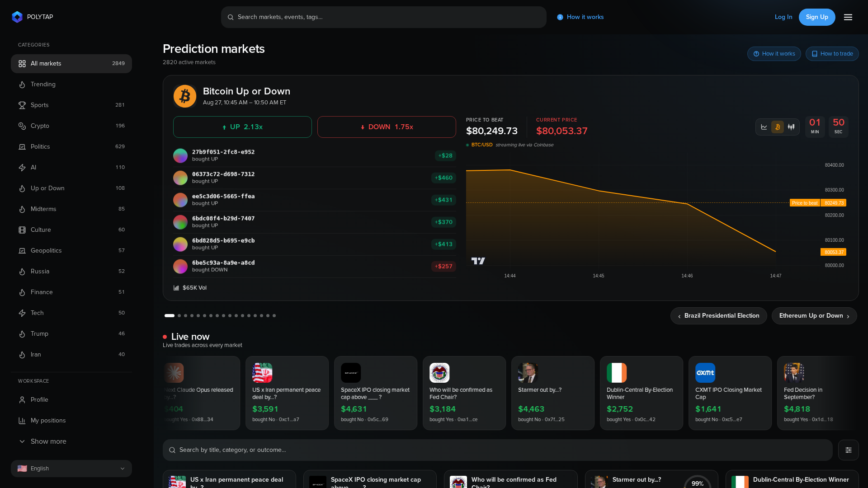Click avatar of trader 6be5c93a-8a9e-a8cd
This screenshot has width=868, height=488.
(x=180, y=266)
